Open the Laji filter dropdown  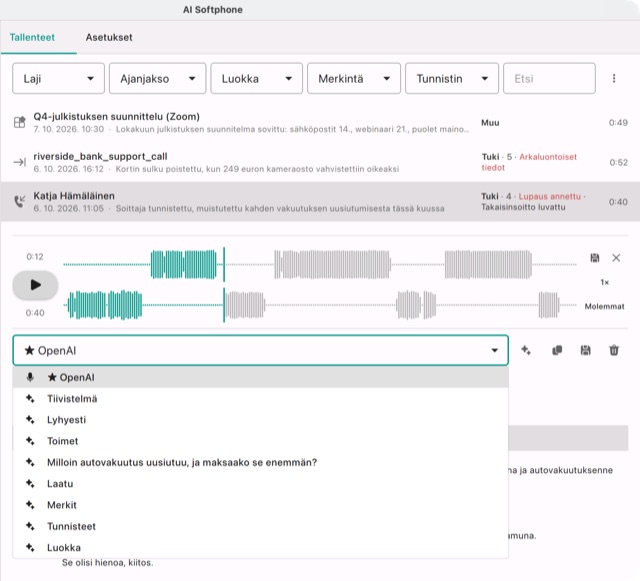coord(58,78)
